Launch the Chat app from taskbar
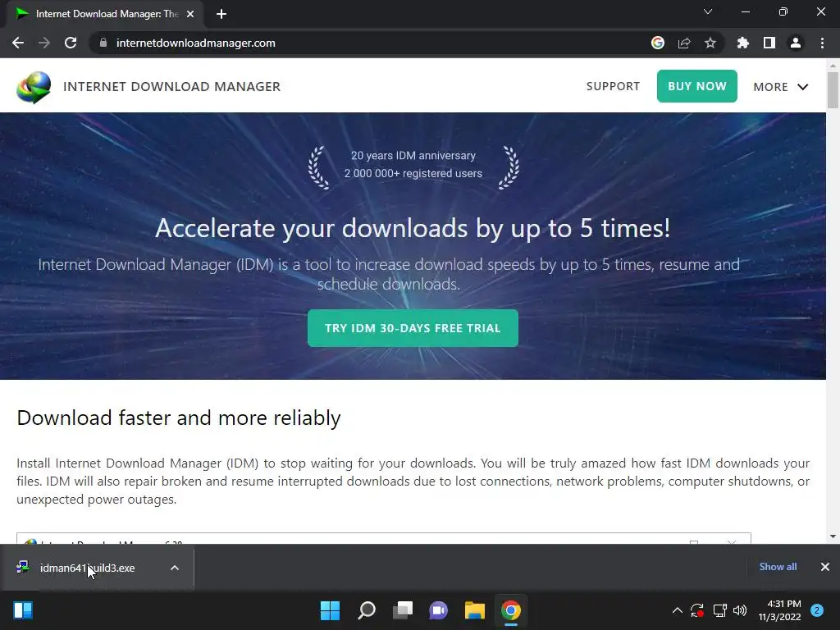The image size is (840, 630). pos(438,610)
